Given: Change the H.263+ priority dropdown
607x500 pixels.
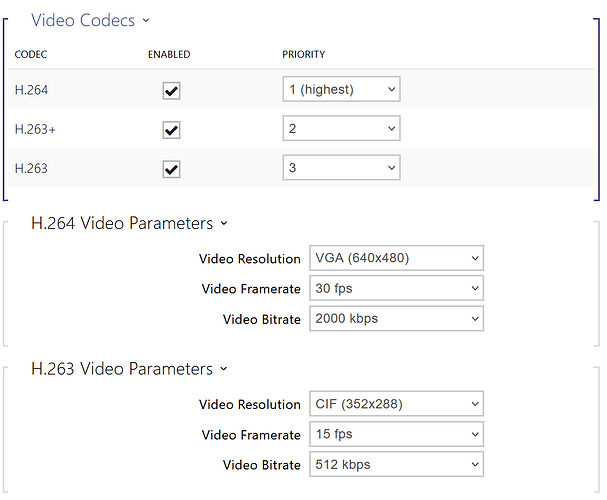Looking at the screenshot, I should pos(341,129).
